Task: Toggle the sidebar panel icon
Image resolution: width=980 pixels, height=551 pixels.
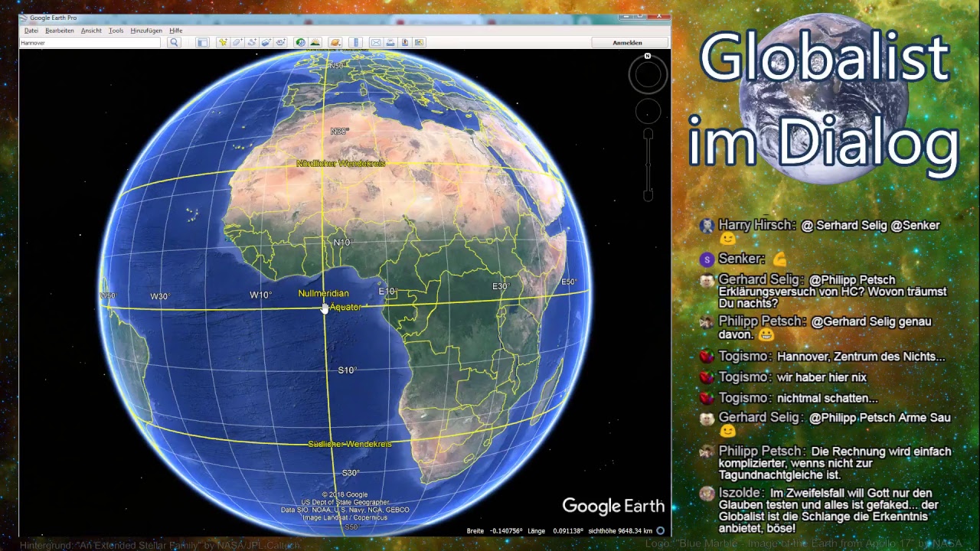Action: pos(202,42)
